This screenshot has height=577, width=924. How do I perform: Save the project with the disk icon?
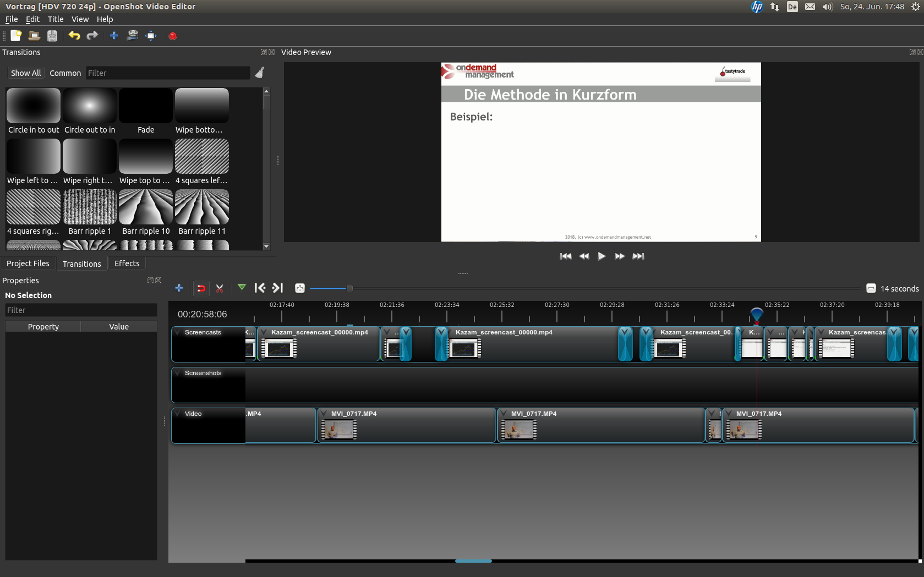pos(52,36)
